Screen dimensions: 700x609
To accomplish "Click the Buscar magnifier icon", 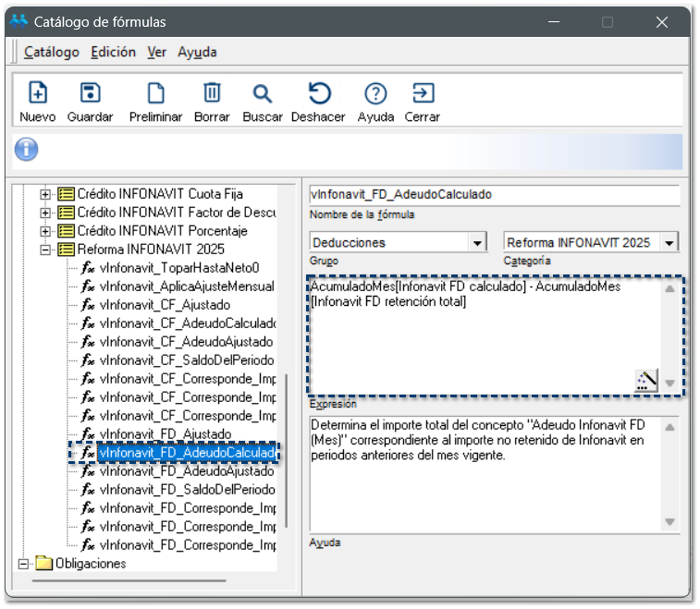I will click(x=263, y=93).
